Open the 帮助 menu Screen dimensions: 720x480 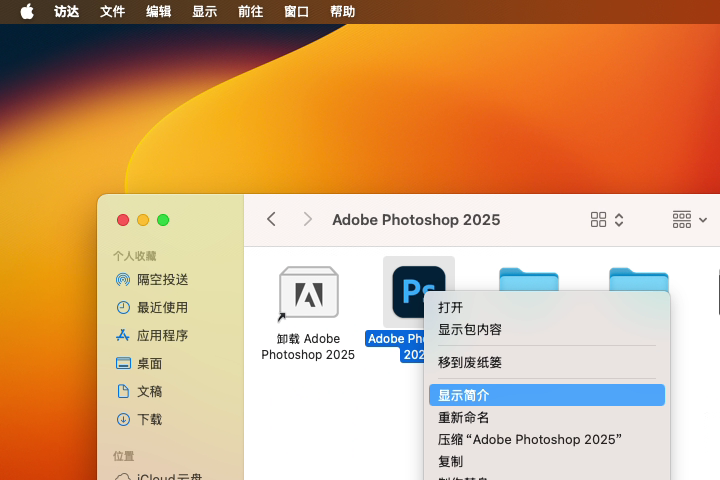click(x=342, y=11)
